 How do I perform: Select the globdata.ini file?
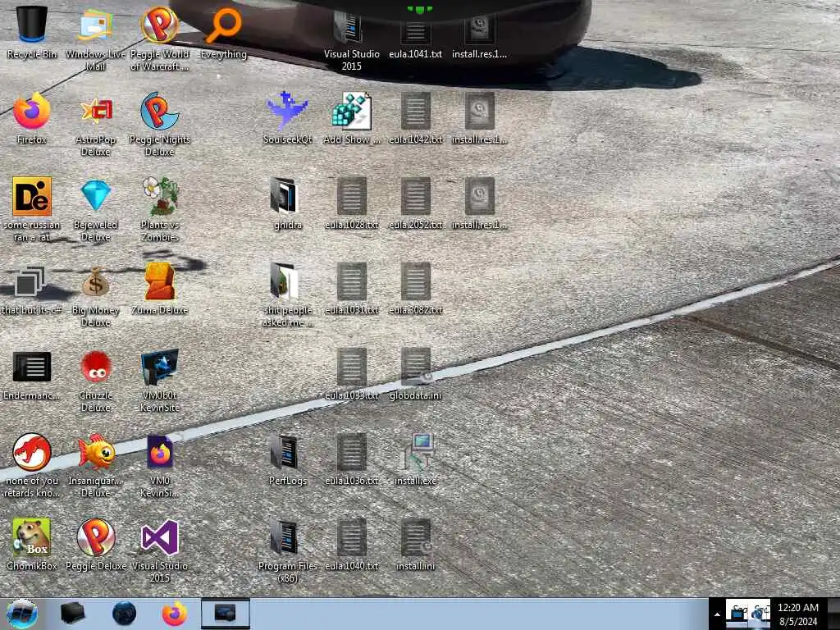click(x=416, y=374)
